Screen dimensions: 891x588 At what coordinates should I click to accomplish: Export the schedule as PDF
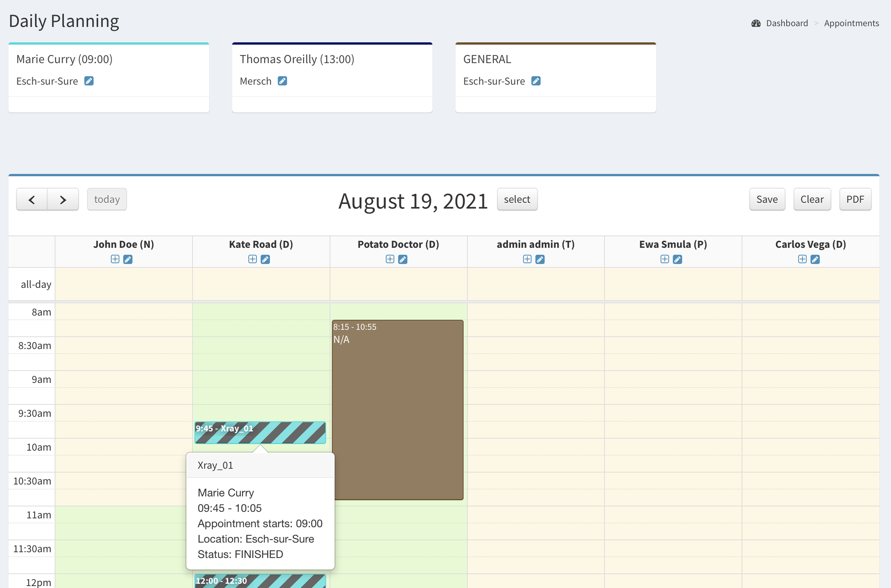click(855, 199)
